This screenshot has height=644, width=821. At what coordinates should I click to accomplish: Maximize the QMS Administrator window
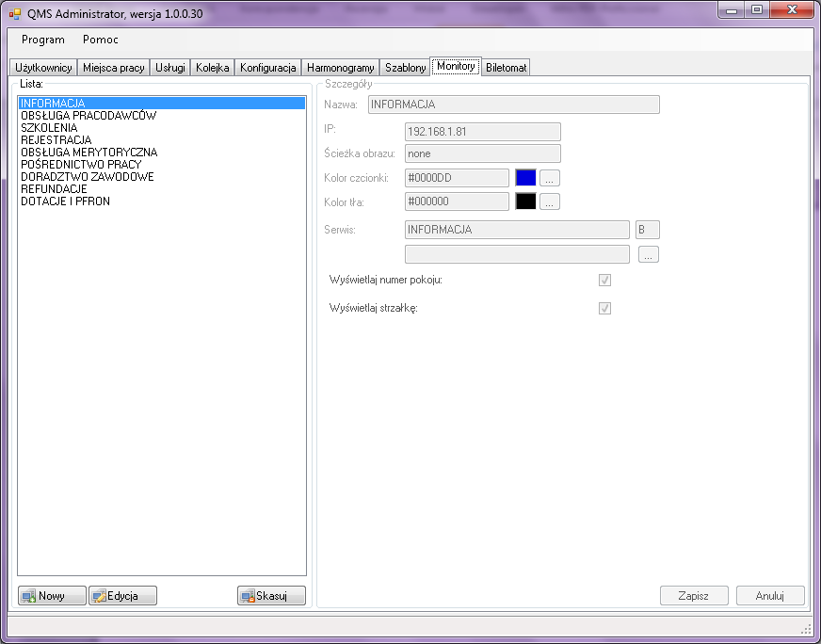[x=757, y=10]
